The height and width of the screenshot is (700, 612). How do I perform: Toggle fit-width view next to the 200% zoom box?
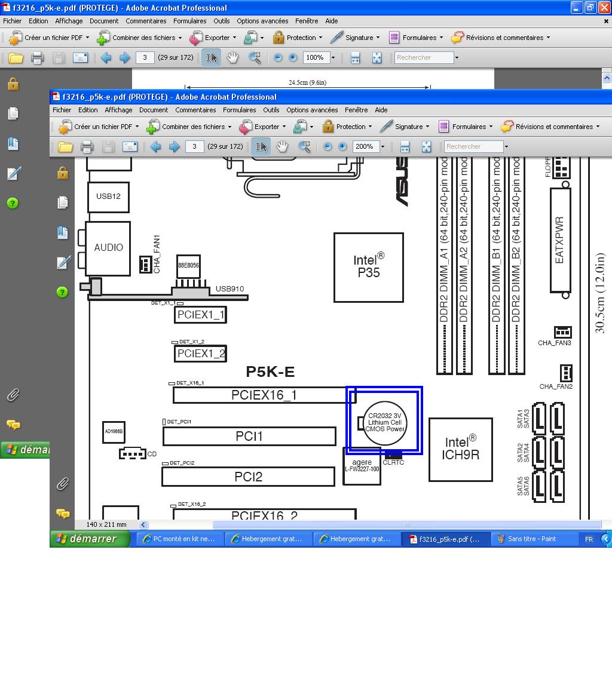point(405,147)
